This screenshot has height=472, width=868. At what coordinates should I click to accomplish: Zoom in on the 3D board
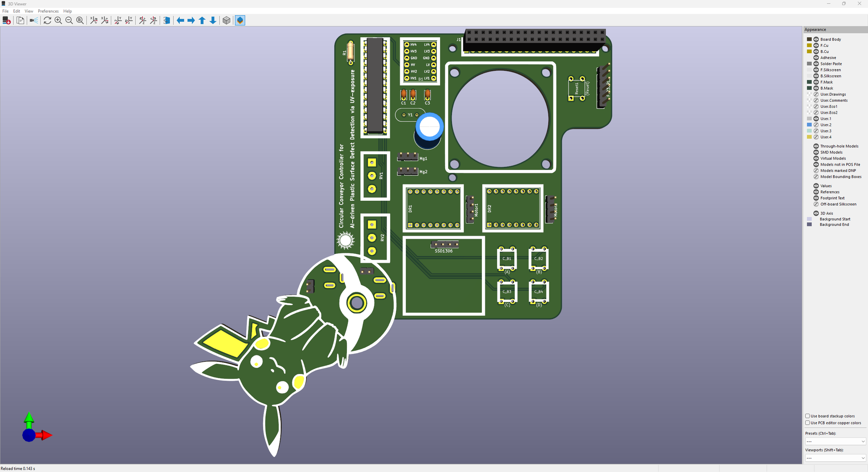tap(58, 21)
